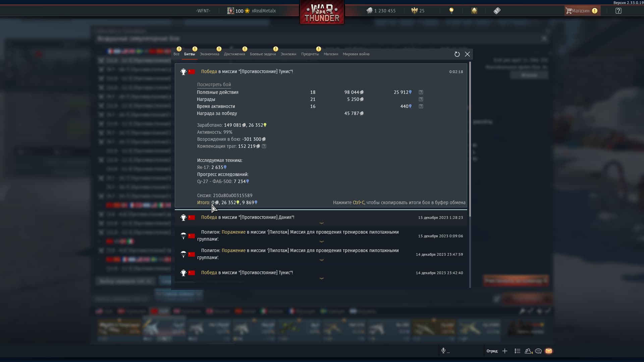644x362 pixels.
Task: Open the help question mark in top bar
Action: click(618, 11)
